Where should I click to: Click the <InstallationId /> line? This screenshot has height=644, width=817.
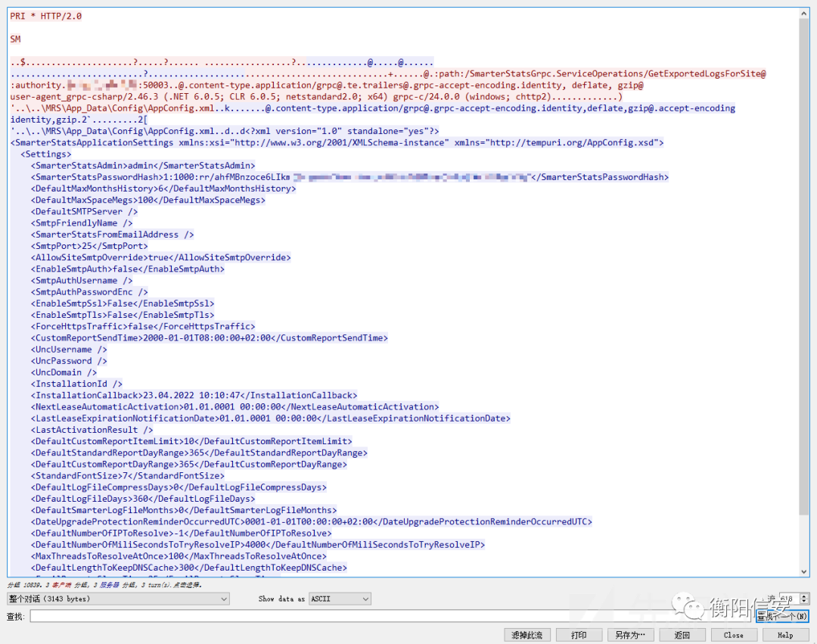pyautogui.click(x=76, y=384)
